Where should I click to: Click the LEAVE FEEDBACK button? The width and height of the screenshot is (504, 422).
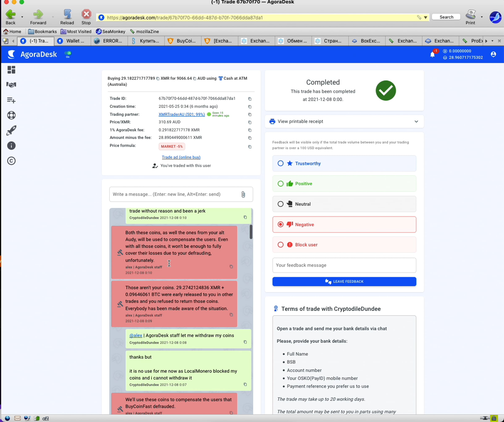(344, 281)
